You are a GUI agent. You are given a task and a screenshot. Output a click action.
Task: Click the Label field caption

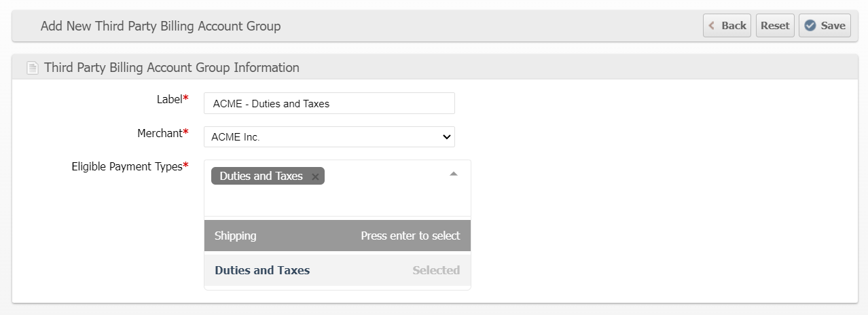coord(169,99)
